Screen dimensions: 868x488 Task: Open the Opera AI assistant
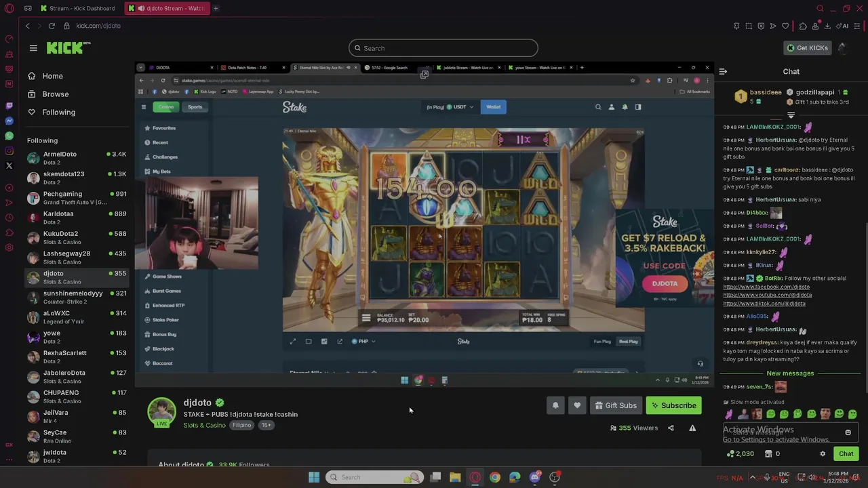click(842, 26)
